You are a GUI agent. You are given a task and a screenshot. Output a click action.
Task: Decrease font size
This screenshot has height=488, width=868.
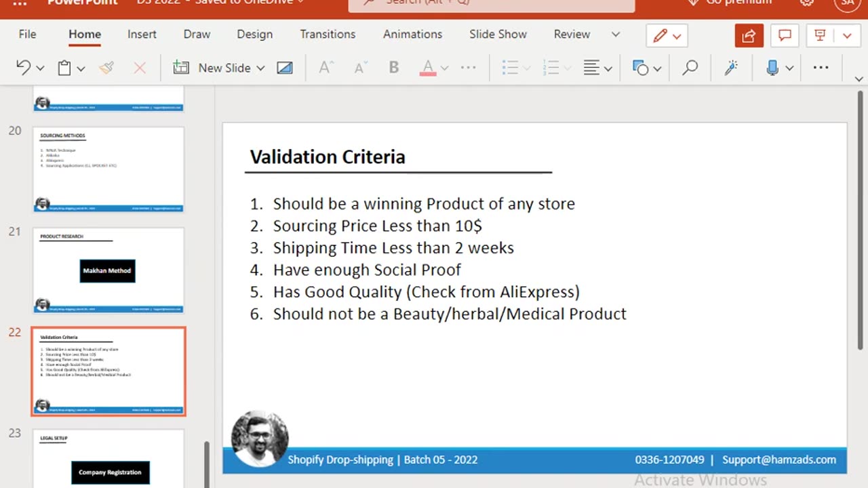coord(360,68)
